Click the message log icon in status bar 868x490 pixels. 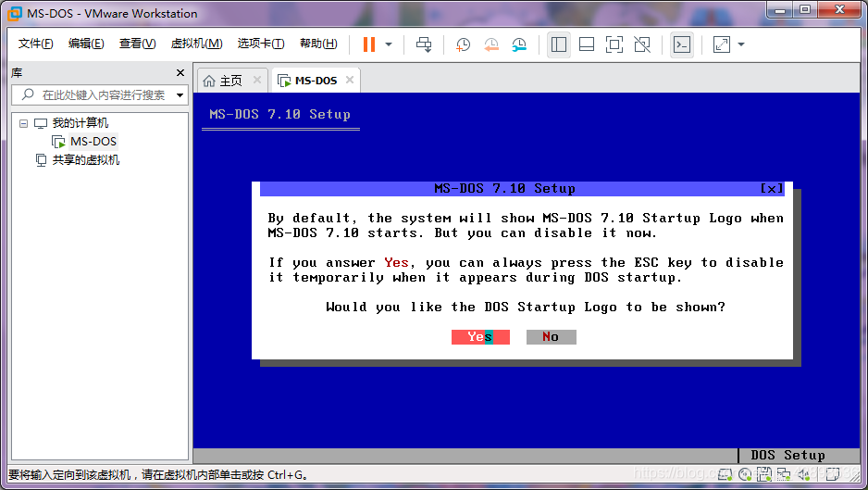pos(832,474)
